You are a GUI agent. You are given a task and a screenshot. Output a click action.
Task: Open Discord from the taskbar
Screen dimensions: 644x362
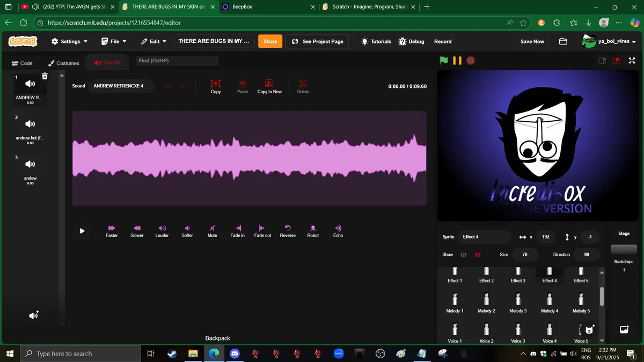pos(235,354)
